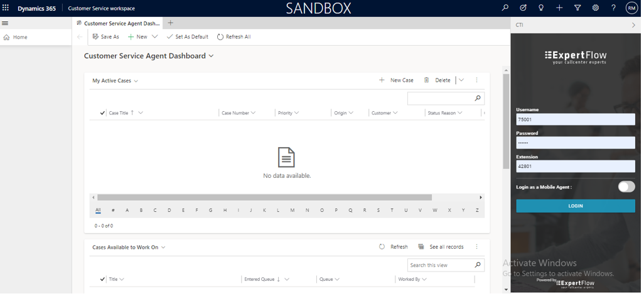Toggle the hamburger site map menu
644x296 pixels.
(6, 23)
